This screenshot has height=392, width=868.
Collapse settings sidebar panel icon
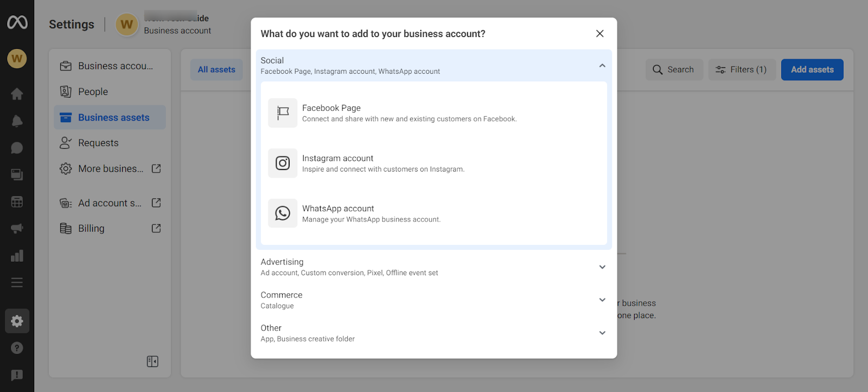[152, 362]
